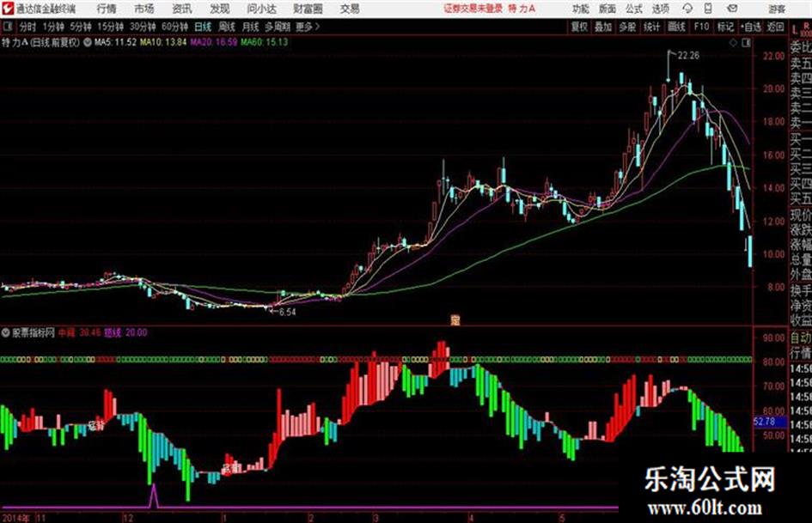Click the 特力A (日线 前复权) chart title

point(40,42)
